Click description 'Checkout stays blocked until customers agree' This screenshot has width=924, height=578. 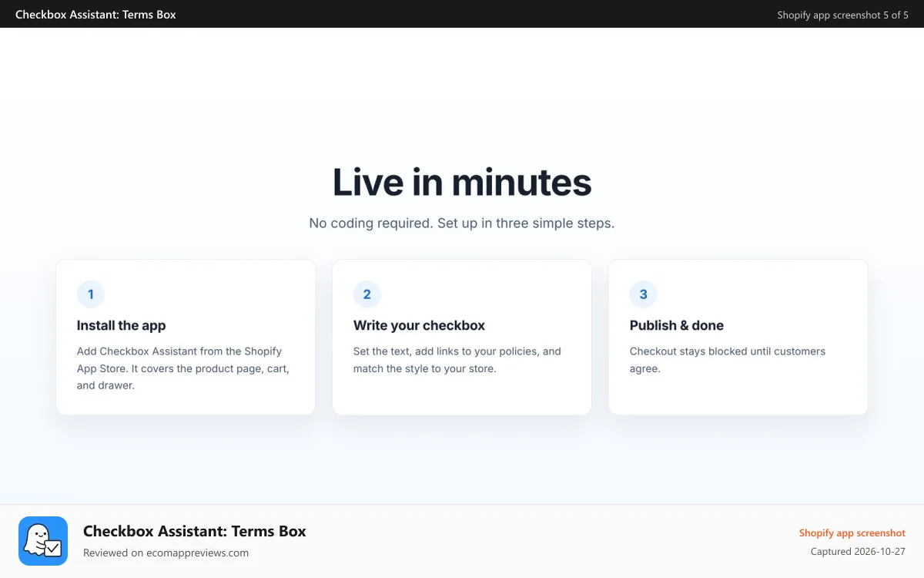[728, 360]
